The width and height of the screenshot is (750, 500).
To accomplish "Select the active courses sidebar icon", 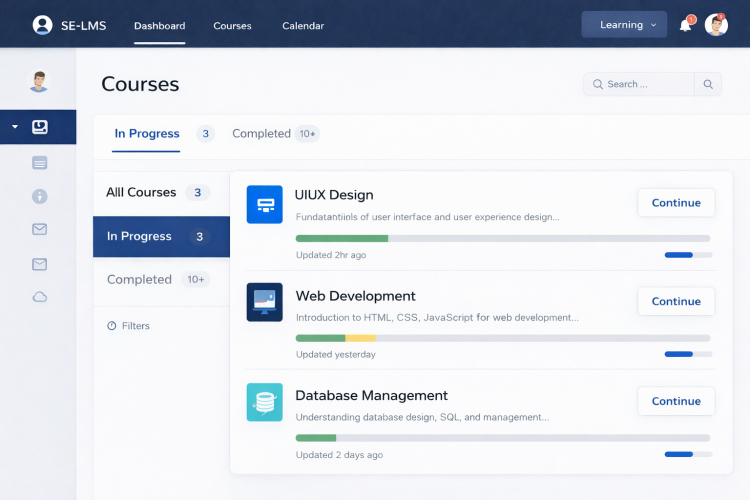I will pyautogui.click(x=40, y=127).
